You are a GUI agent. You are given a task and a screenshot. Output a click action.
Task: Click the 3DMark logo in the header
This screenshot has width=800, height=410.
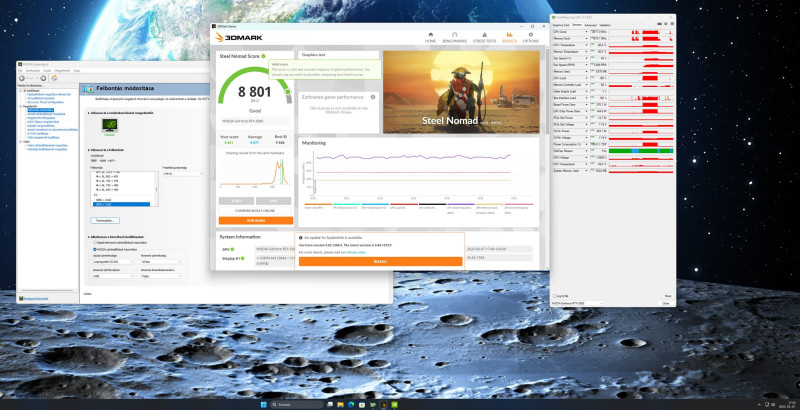pos(239,37)
